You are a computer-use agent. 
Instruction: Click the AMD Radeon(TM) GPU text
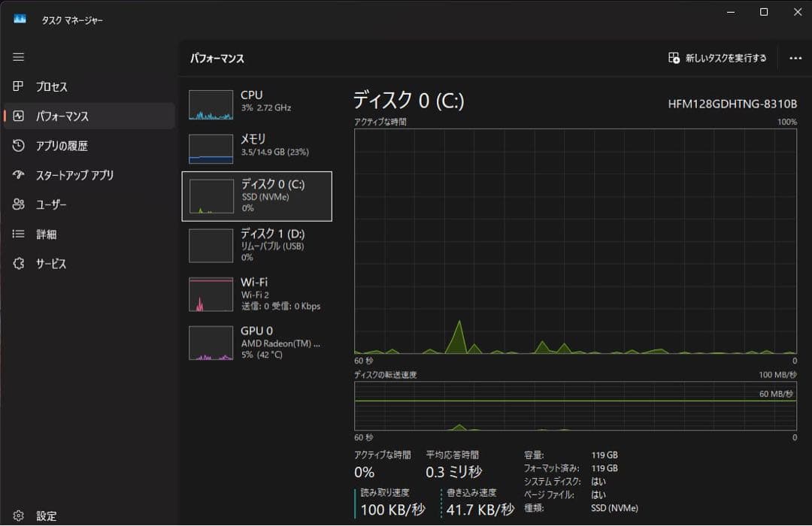(280, 343)
